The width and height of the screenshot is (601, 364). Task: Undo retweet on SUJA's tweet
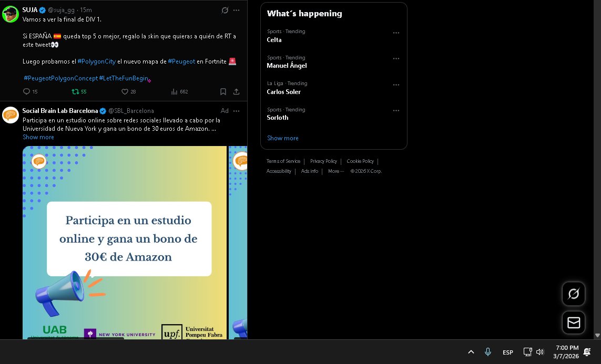(x=79, y=91)
